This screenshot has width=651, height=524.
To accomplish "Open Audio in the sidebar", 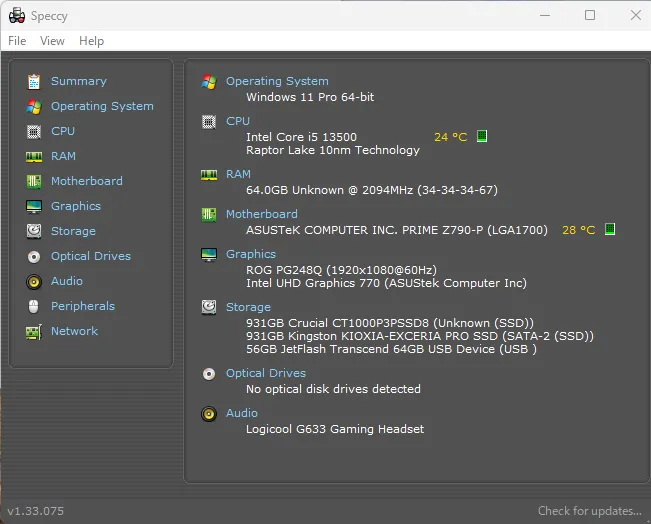I will 66,281.
